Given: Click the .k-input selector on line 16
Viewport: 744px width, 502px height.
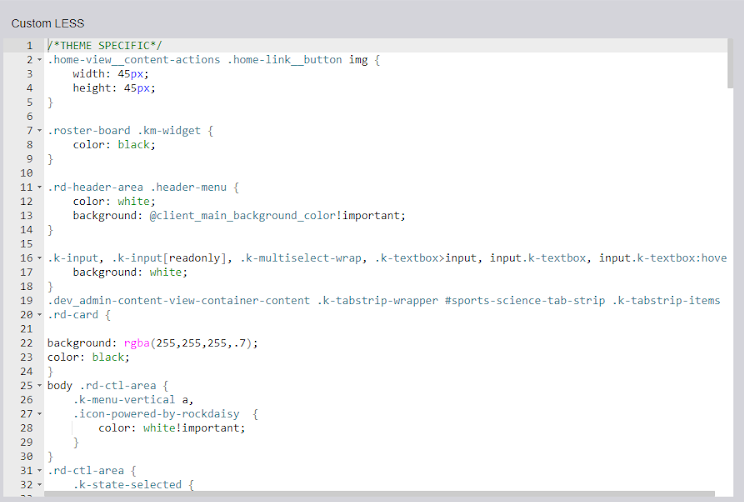Looking at the screenshot, I should pos(73,258).
